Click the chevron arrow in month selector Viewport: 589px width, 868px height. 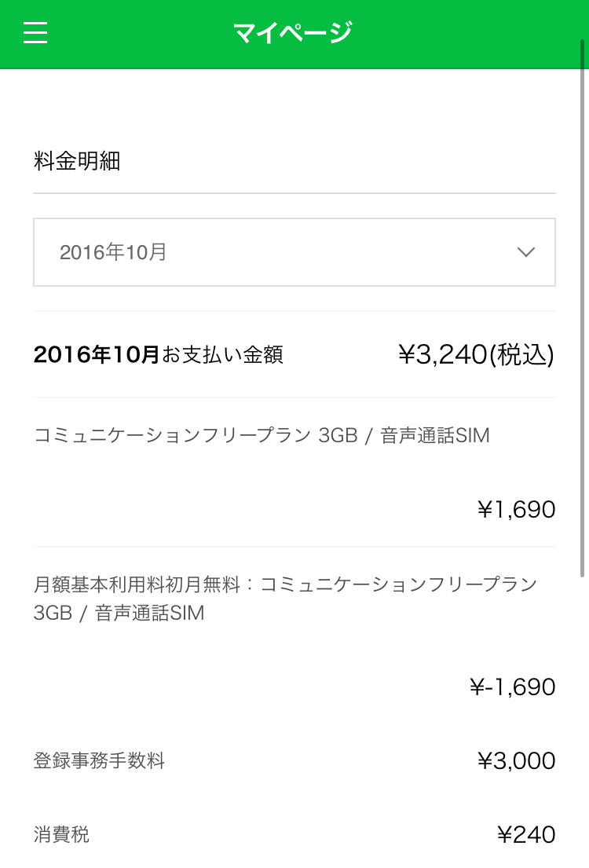(525, 252)
